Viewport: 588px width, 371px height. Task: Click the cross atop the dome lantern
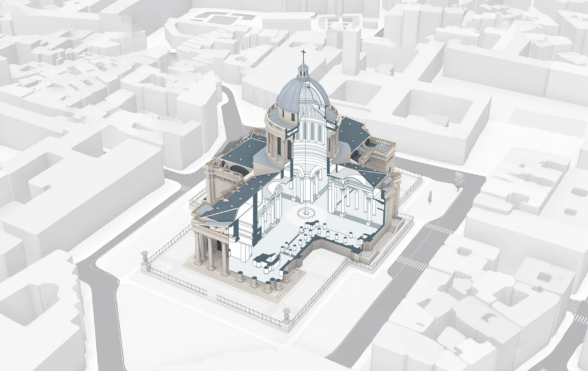click(x=303, y=55)
